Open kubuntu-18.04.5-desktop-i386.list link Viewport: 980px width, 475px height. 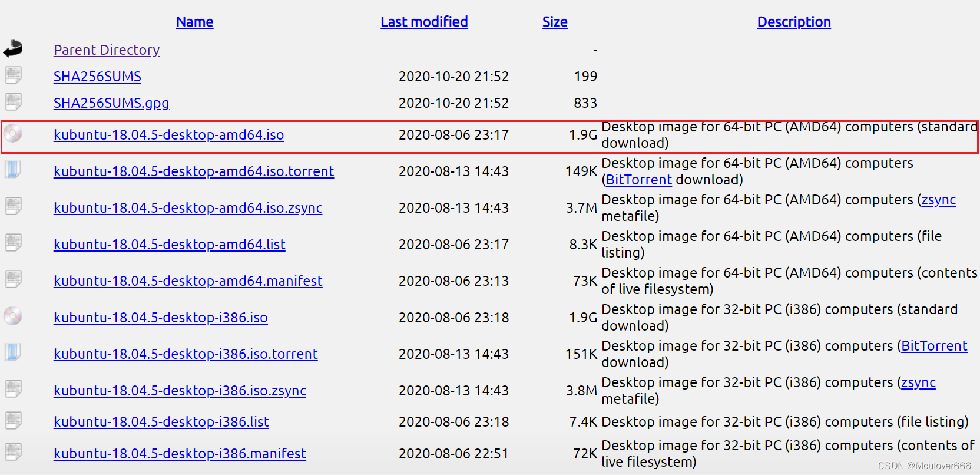tap(161, 422)
